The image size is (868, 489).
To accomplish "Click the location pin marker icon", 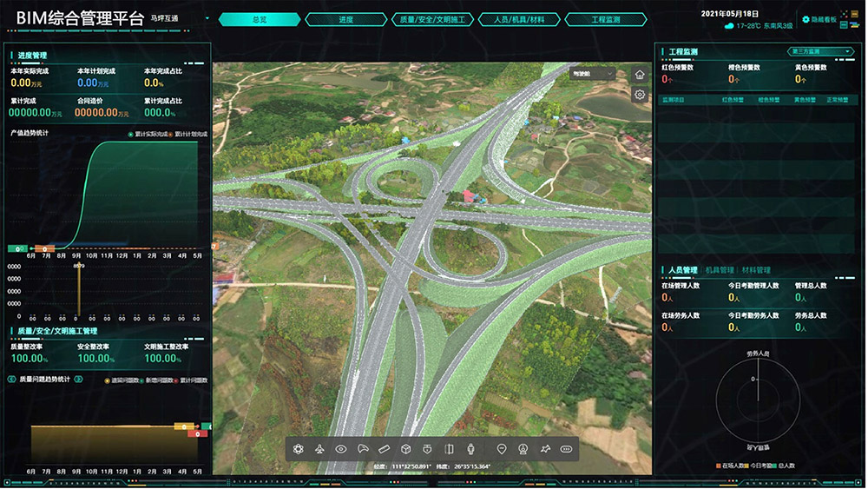I will (502, 449).
